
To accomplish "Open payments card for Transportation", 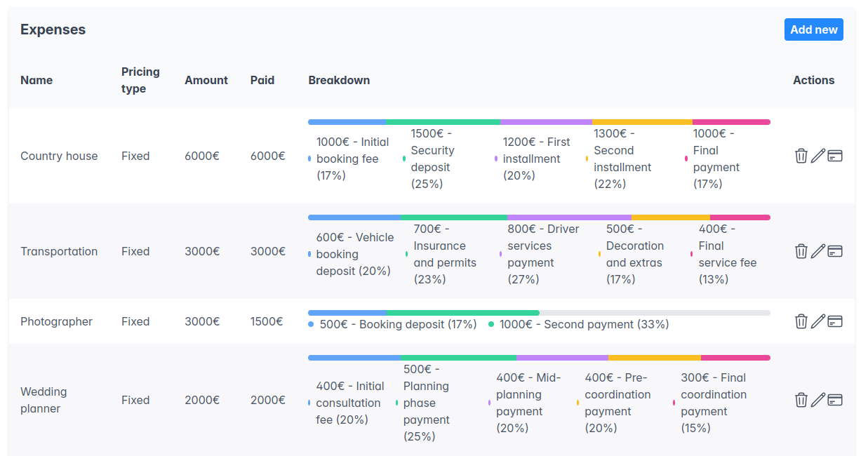I will tap(835, 251).
